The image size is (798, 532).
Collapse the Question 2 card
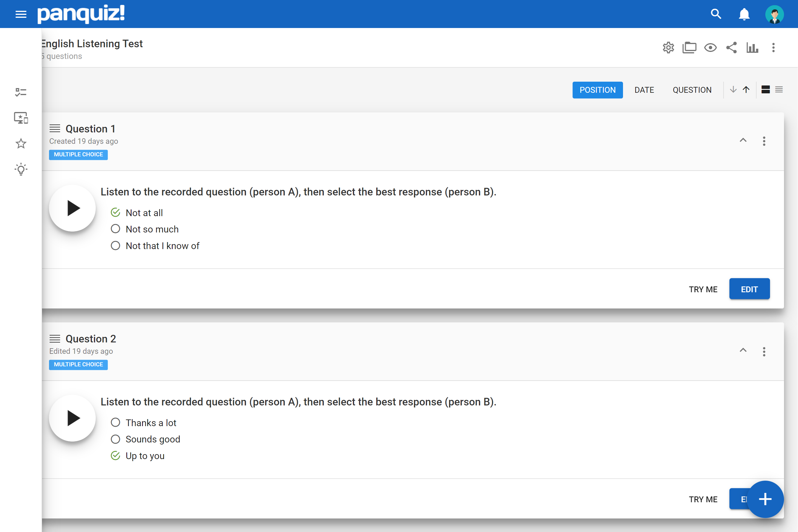[x=743, y=351]
